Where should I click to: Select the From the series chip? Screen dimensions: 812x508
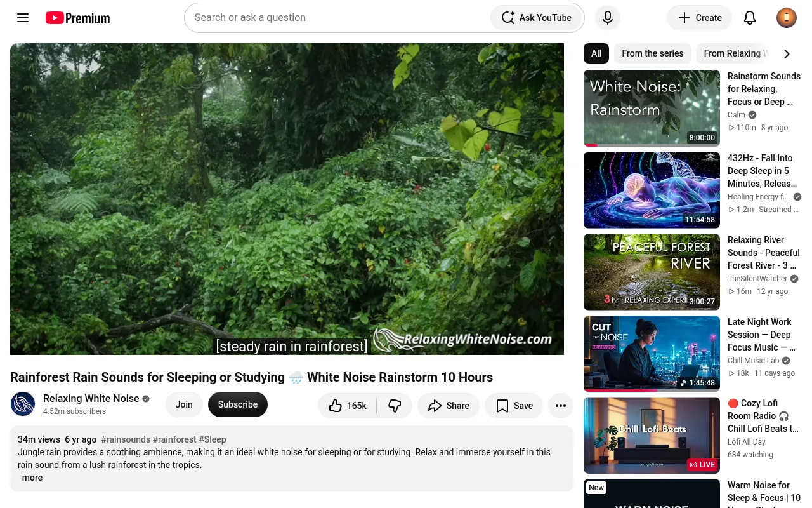pyautogui.click(x=653, y=53)
